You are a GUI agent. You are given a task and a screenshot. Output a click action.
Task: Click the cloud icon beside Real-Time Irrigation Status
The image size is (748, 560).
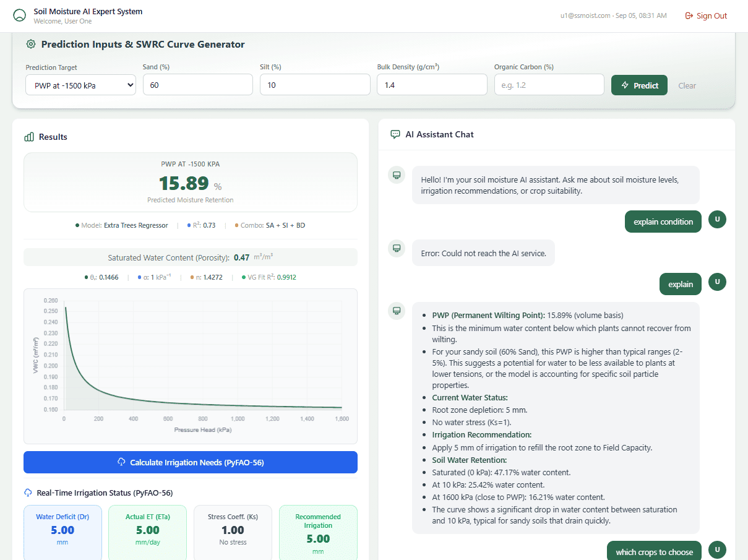point(28,493)
